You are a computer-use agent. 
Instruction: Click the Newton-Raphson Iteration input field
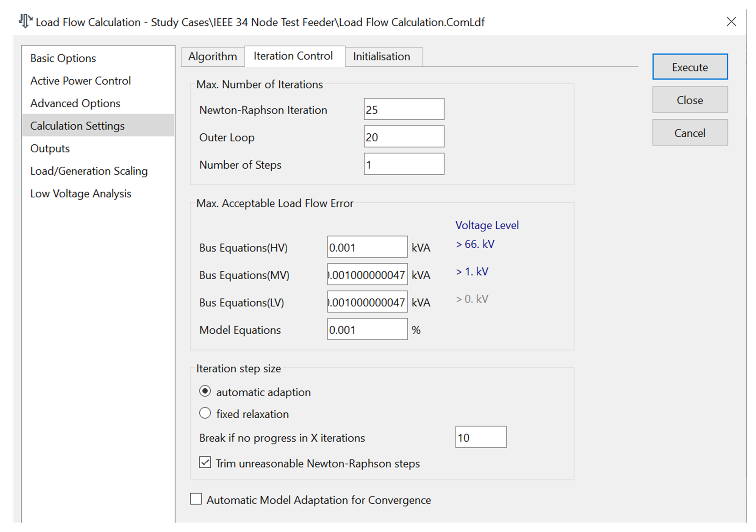click(x=404, y=109)
